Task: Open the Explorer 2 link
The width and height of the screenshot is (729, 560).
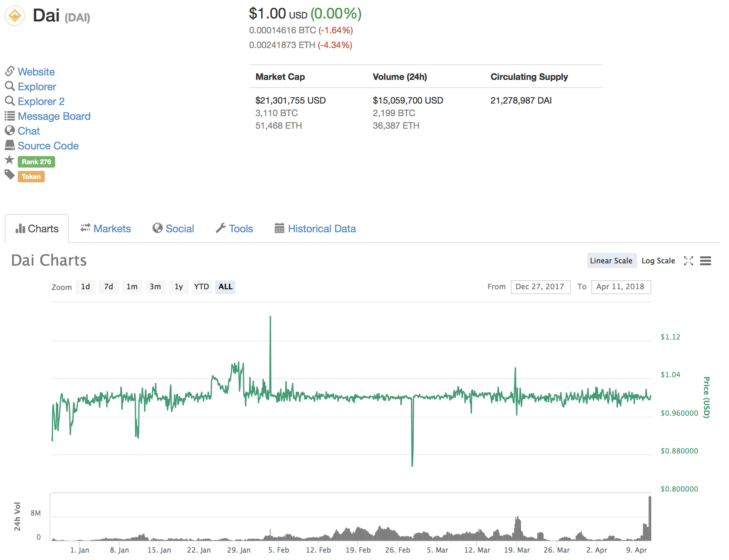Action: 41,101
